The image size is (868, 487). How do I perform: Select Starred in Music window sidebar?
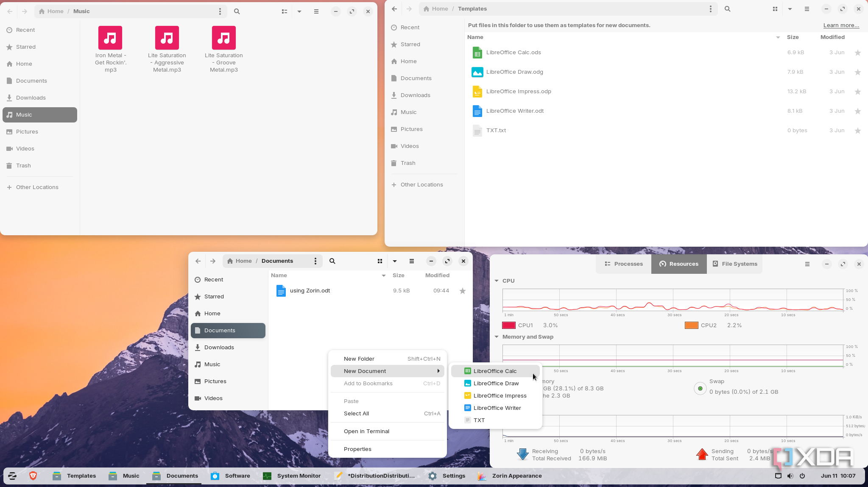click(x=40, y=47)
